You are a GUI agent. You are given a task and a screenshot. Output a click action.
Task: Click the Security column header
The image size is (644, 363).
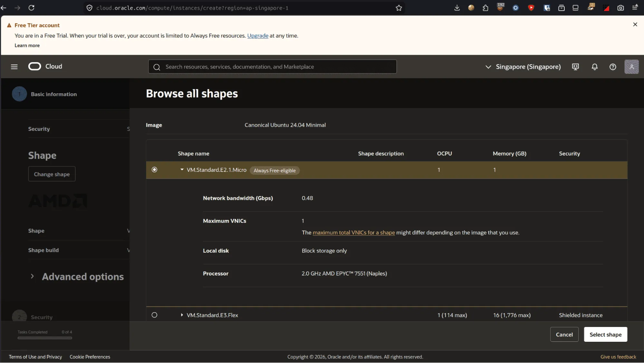click(x=569, y=154)
